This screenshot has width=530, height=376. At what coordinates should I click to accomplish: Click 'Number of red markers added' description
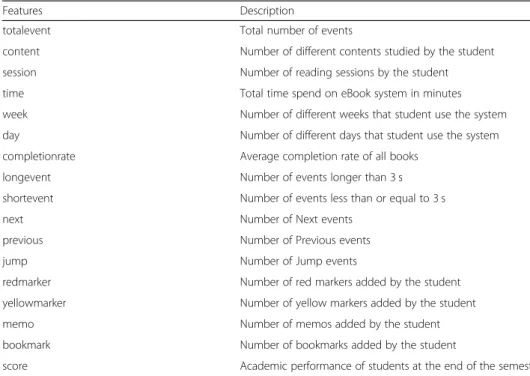click(x=350, y=282)
